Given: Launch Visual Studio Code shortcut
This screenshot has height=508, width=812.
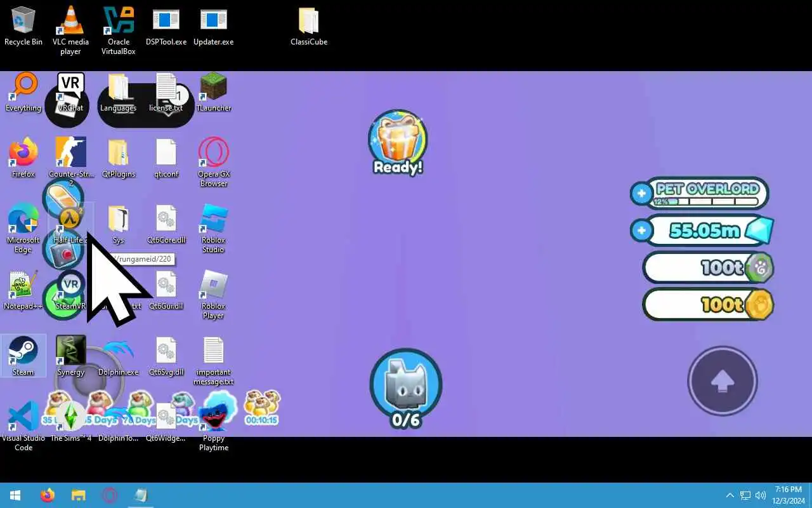Looking at the screenshot, I should (23, 427).
